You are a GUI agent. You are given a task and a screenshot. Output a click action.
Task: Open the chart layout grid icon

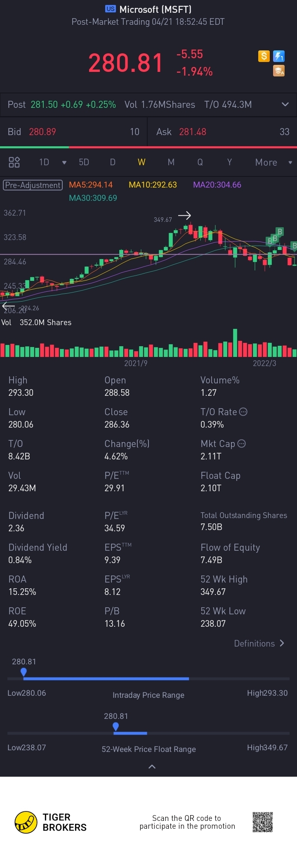[14, 162]
